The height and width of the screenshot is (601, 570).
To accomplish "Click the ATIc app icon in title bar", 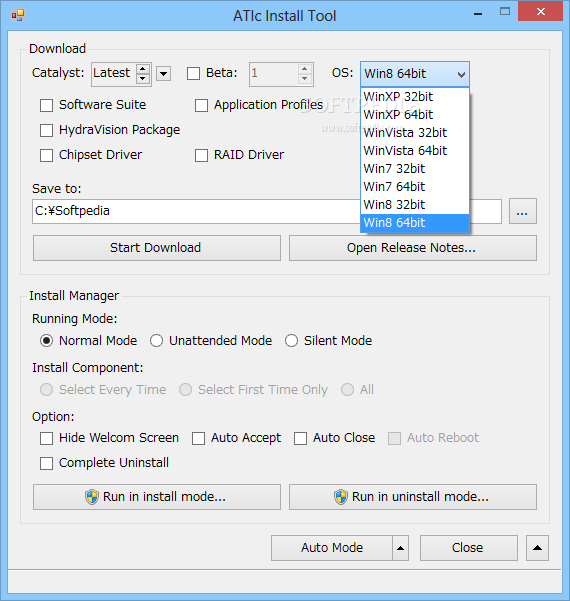I will (x=17, y=15).
